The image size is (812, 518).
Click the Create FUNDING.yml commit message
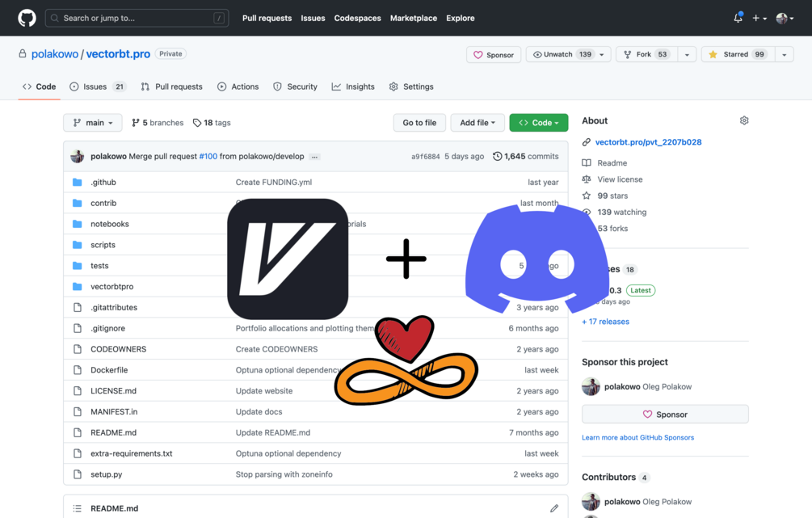273,183
